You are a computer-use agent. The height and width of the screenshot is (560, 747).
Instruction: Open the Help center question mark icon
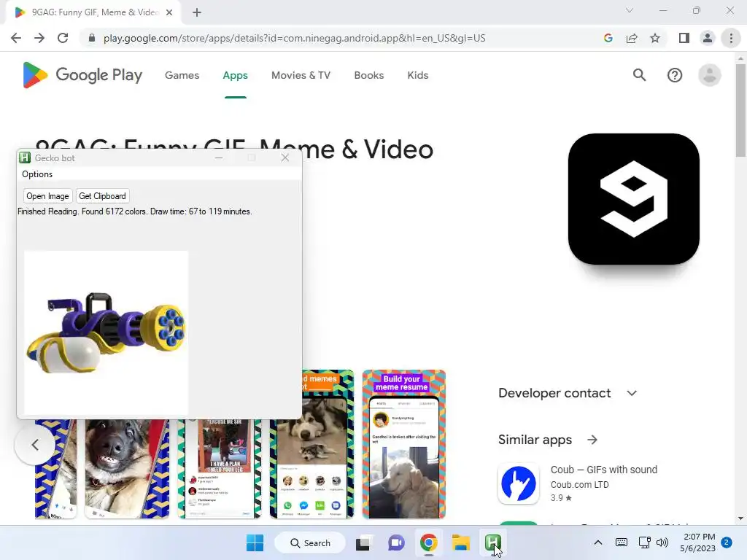click(x=675, y=75)
